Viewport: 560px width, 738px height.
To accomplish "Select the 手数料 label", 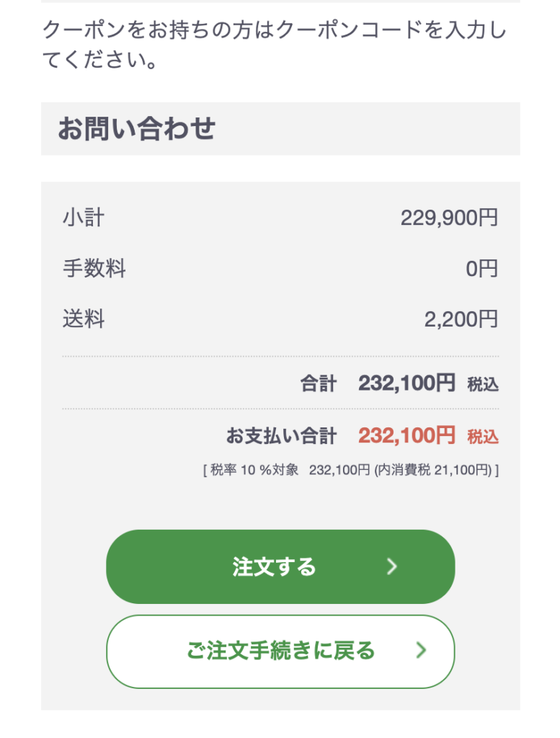I will pyautogui.click(x=94, y=269).
